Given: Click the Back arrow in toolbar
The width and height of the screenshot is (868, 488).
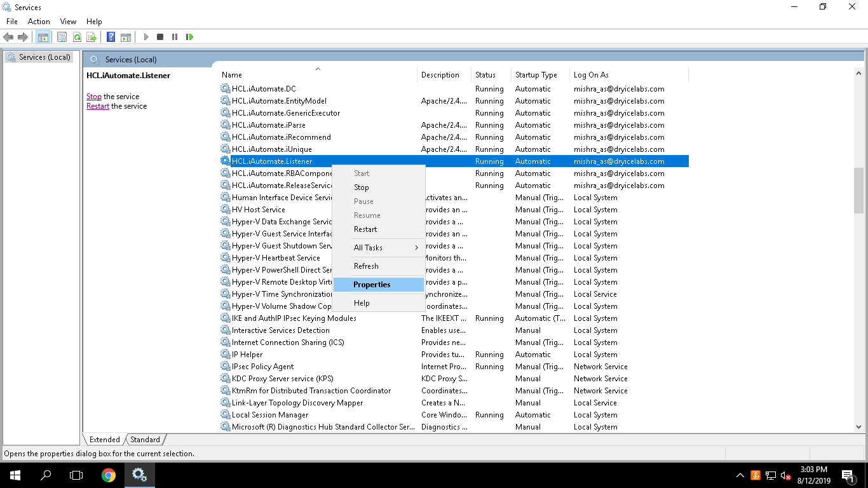Looking at the screenshot, I should tap(8, 37).
